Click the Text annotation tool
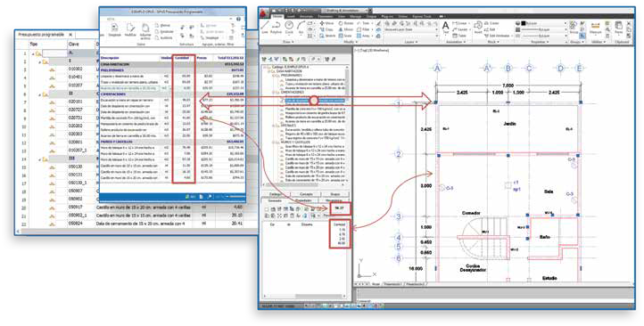Screen dimensions: 644x326 pyautogui.click(x=445, y=28)
